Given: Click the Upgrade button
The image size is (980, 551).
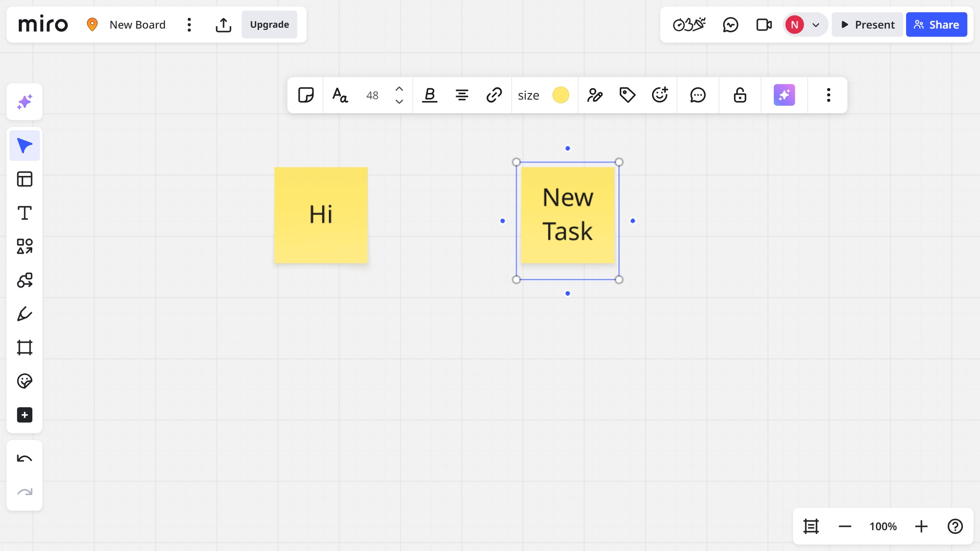Looking at the screenshot, I should 269,25.
